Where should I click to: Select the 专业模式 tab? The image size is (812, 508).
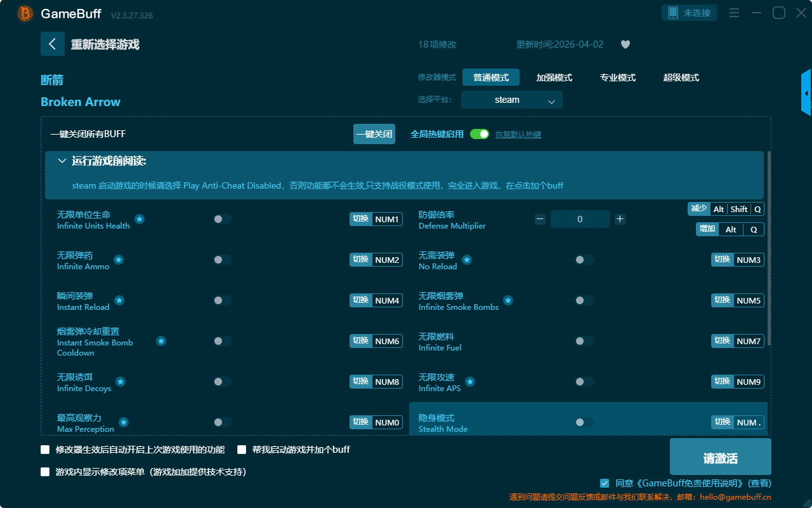tap(617, 77)
